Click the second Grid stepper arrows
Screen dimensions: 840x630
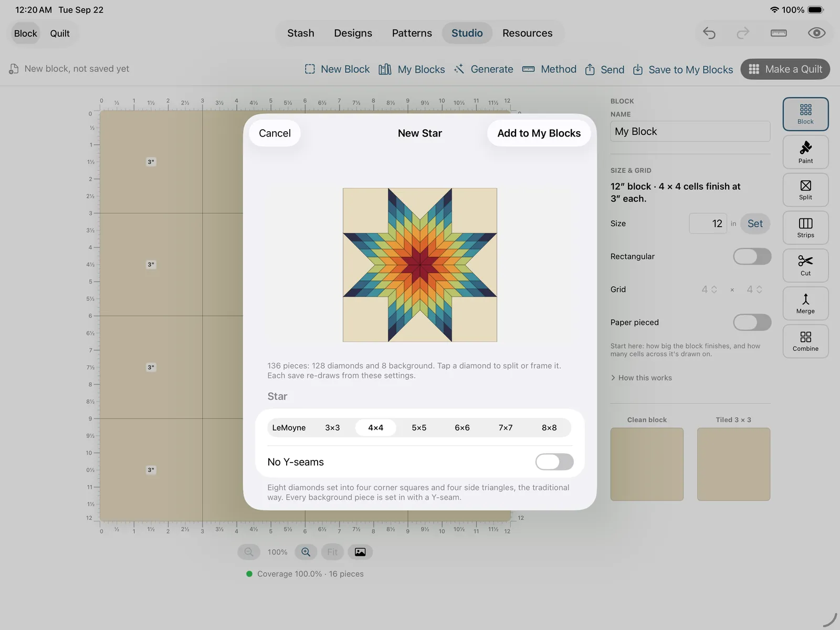[x=759, y=289]
